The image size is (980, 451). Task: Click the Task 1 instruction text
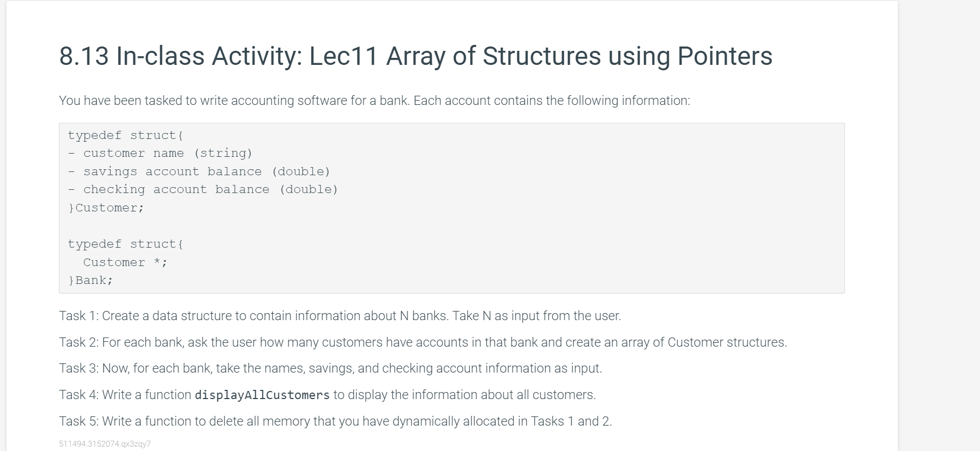[340, 316]
